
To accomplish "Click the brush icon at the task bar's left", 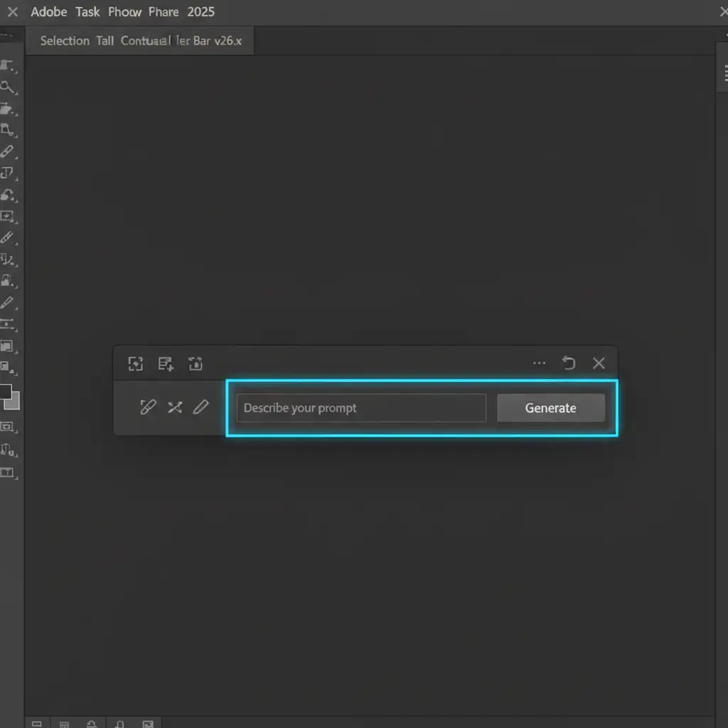I will 148,407.
